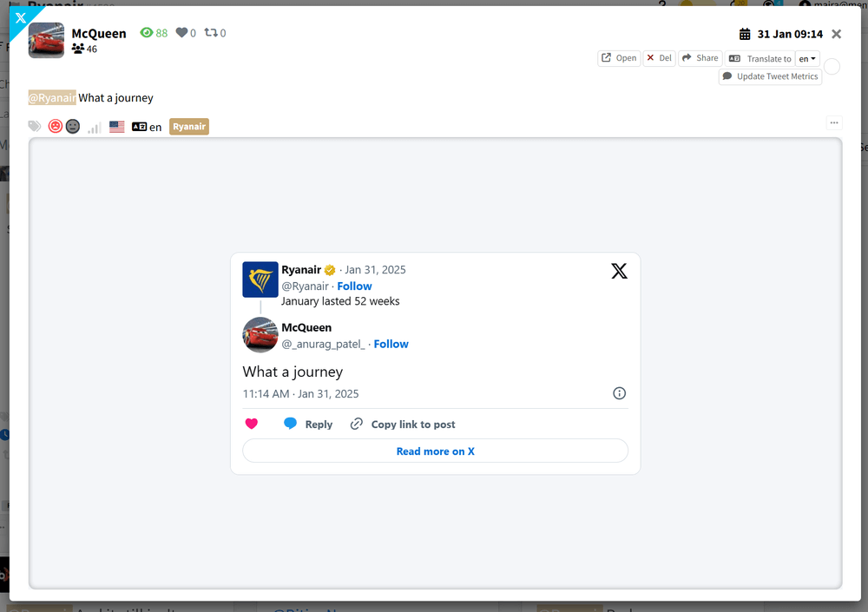Click the US flag country icon

point(117,127)
